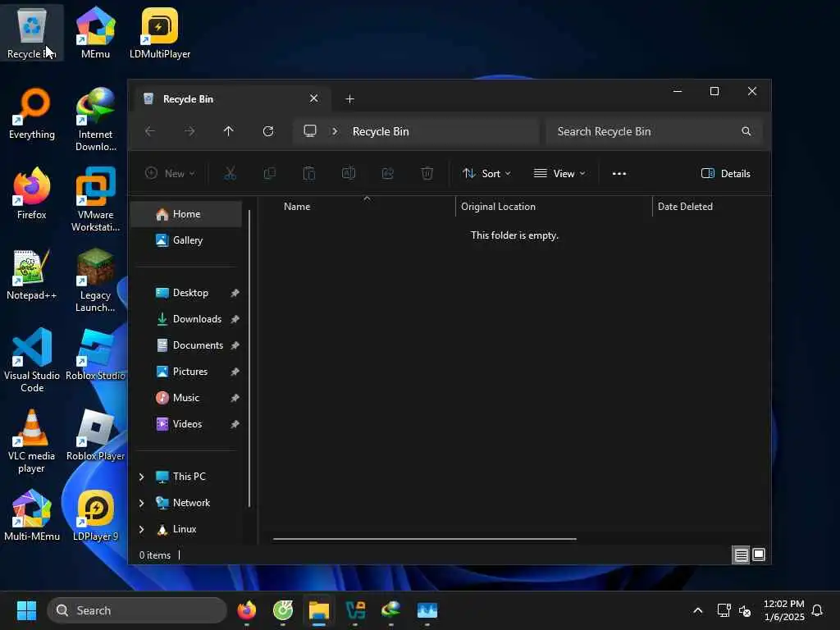This screenshot has height=630, width=840.
Task: Click the Delete trash toolbar icon
Action: pyautogui.click(x=427, y=174)
